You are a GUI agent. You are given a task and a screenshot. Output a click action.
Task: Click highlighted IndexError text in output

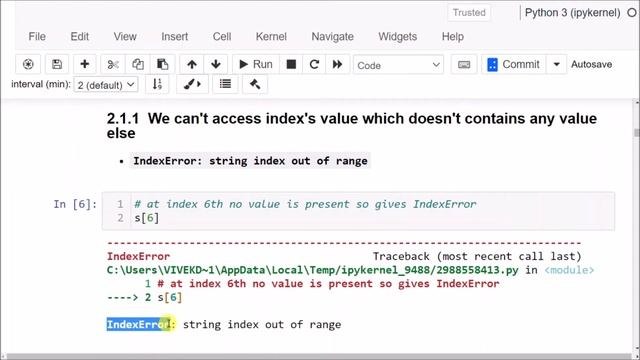(138, 324)
